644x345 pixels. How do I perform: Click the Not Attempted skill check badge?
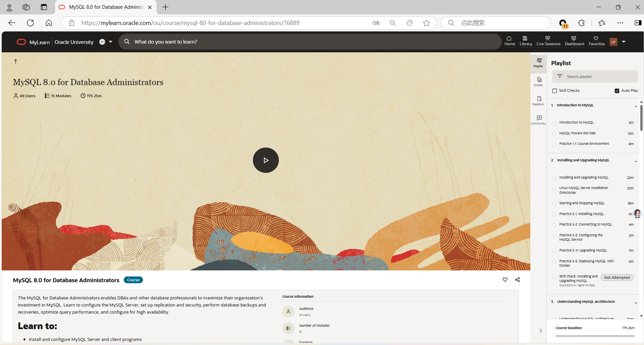point(617,277)
